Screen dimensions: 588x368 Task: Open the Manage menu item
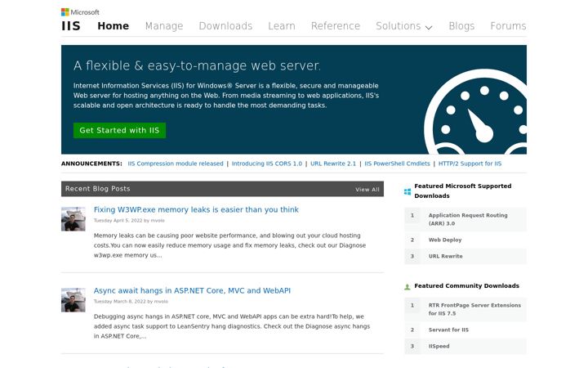pyautogui.click(x=164, y=26)
